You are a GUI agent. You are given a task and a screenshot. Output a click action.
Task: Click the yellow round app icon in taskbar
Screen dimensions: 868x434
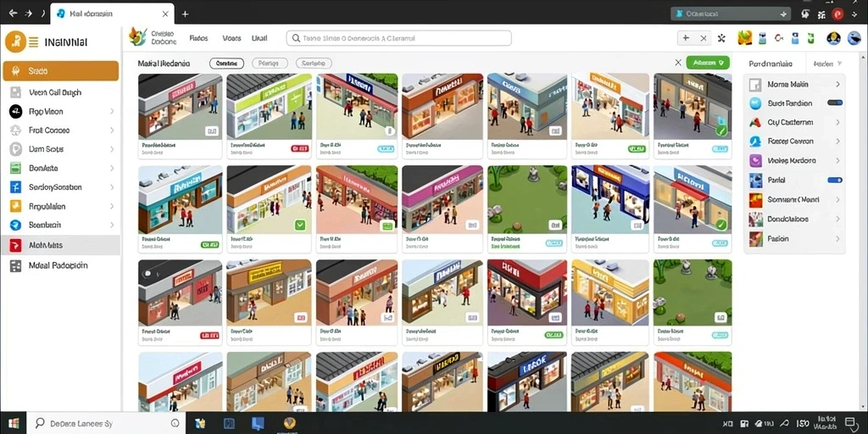(x=290, y=423)
